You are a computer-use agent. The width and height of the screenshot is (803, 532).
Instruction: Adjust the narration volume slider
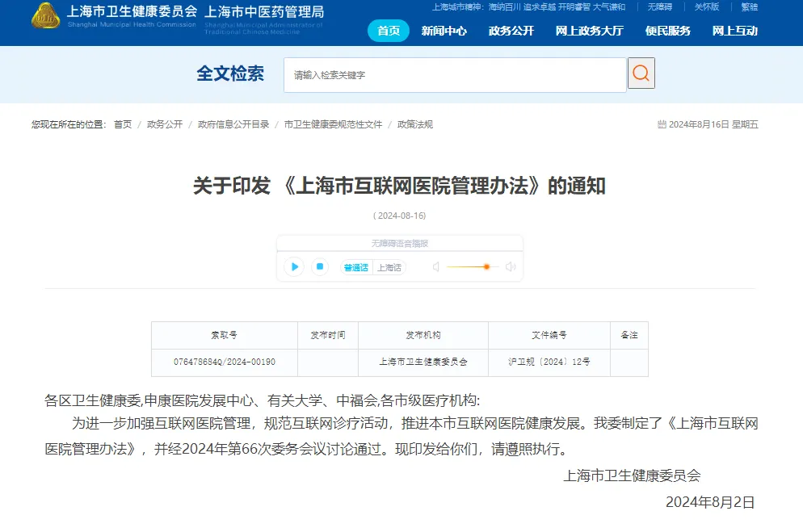point(486,266)
